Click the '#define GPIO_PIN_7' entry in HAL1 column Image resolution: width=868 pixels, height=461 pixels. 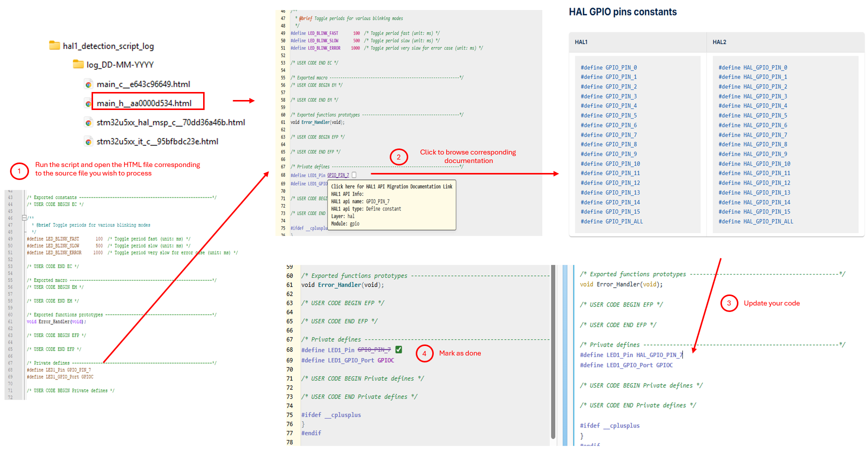(x=609, y=135)
